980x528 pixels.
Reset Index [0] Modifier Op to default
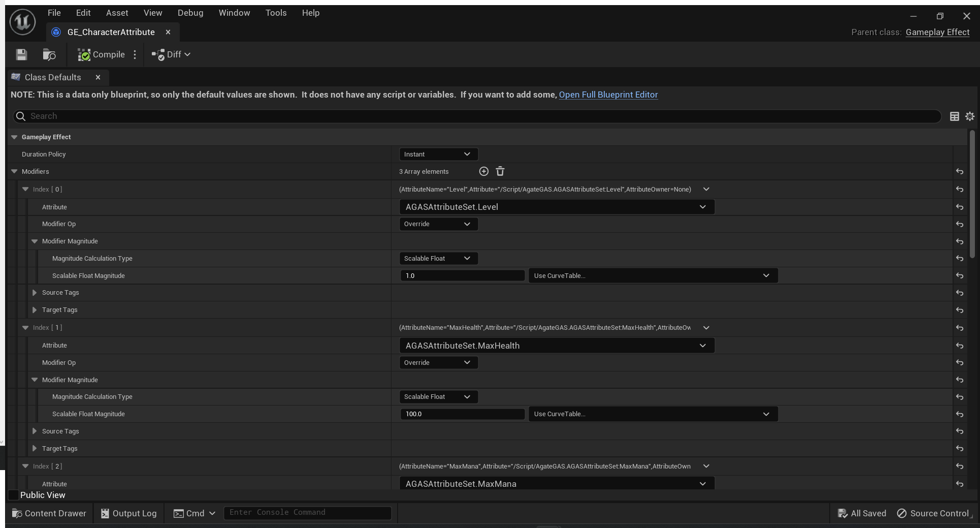(x=960, y=224)
